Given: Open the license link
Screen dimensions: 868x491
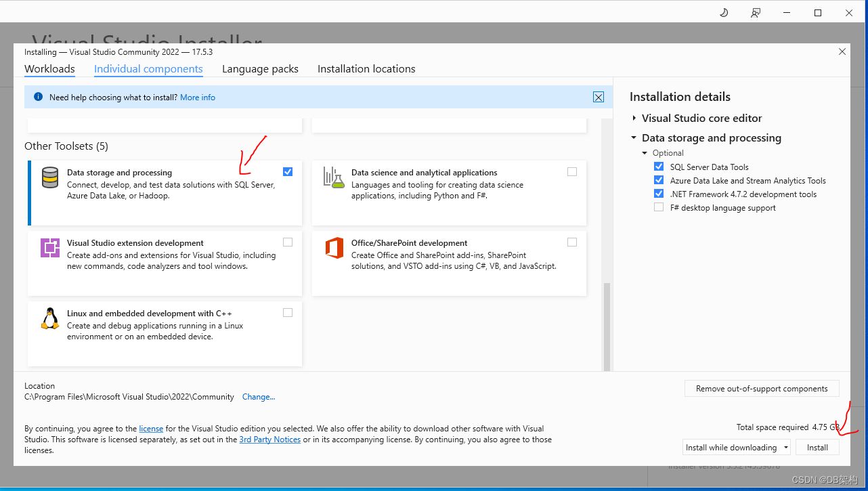Looking at the screenshot, I should pos(151,429).
